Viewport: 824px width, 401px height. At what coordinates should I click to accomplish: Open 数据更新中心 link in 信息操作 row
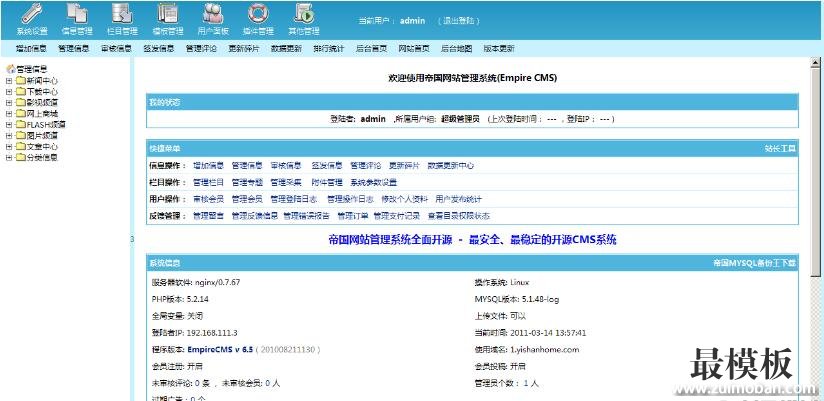450,166
